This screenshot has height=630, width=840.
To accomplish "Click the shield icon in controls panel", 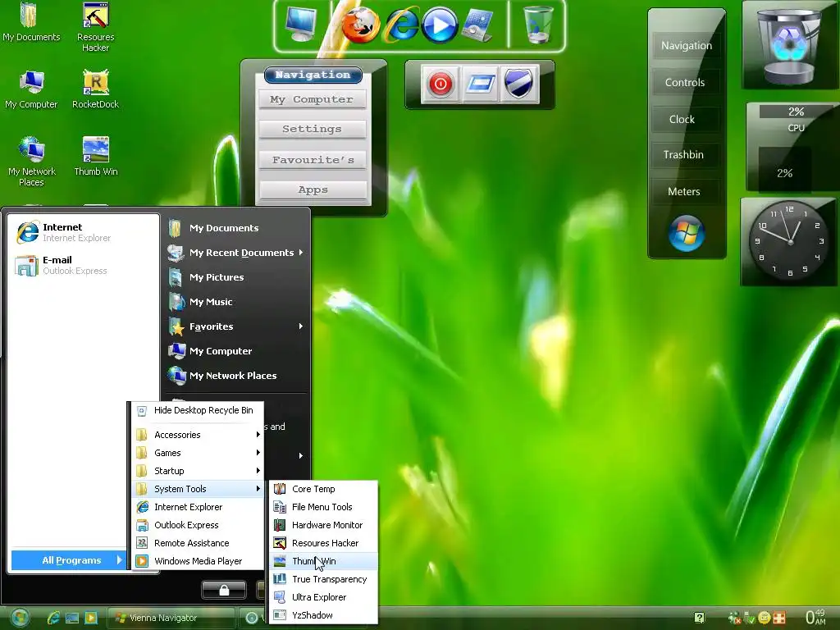I will (x=518, y=84).
